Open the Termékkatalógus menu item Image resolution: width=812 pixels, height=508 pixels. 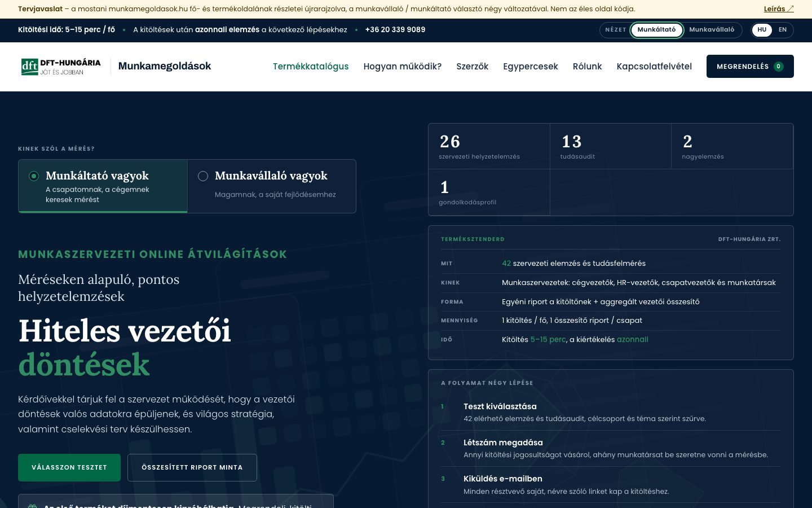[311, 67]
